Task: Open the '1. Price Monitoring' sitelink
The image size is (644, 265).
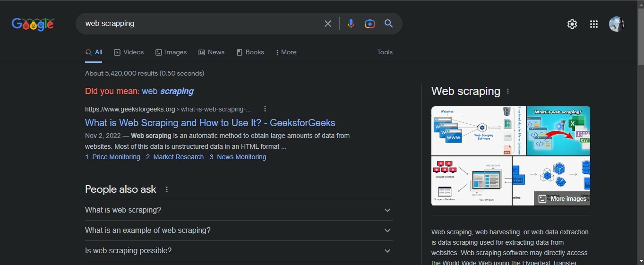Action: coord(112,157)
